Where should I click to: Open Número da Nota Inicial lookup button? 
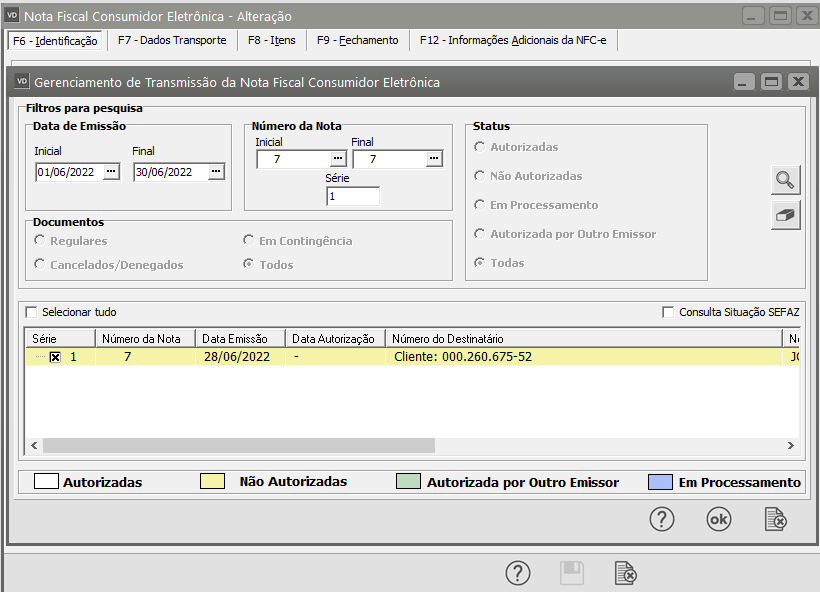coord(337,159)
